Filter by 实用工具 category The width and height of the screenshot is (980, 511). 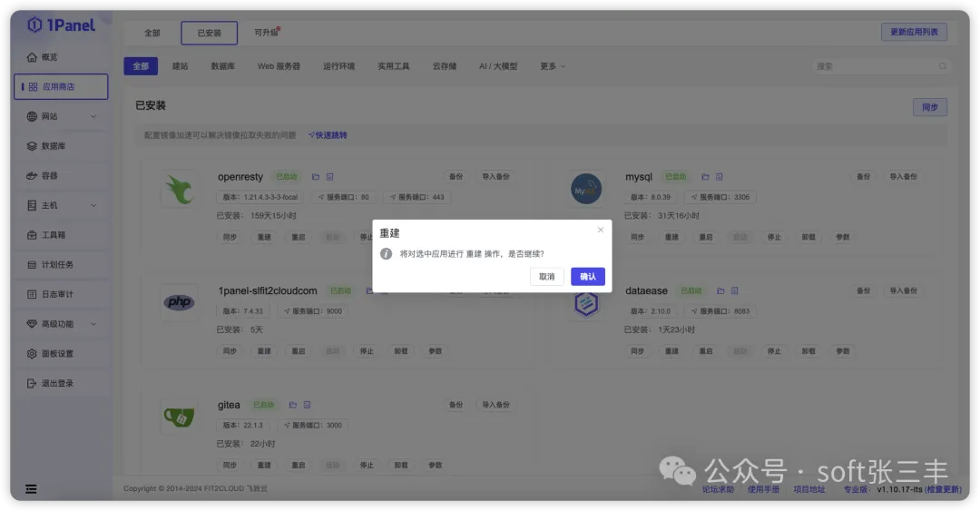393,66
